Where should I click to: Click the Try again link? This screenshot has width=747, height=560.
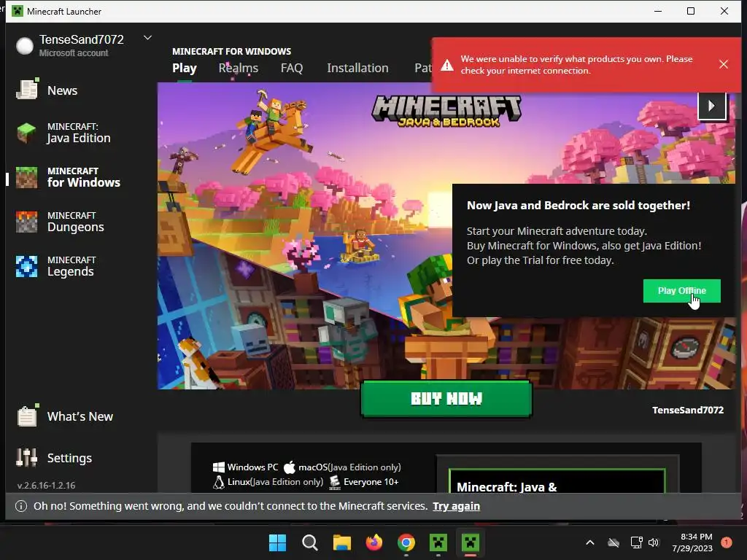pyautogui.click(x=456, y=506)
